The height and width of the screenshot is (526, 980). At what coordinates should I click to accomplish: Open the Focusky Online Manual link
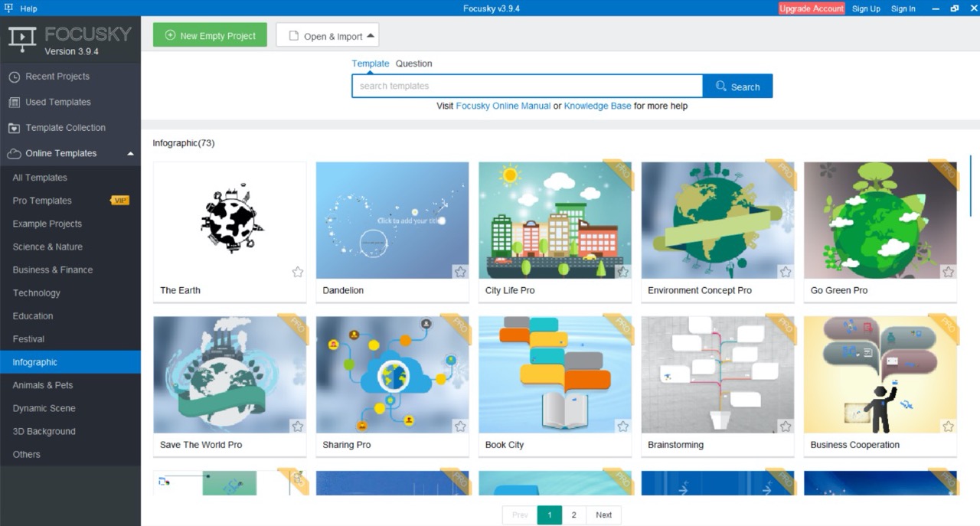tap(503, 106)
